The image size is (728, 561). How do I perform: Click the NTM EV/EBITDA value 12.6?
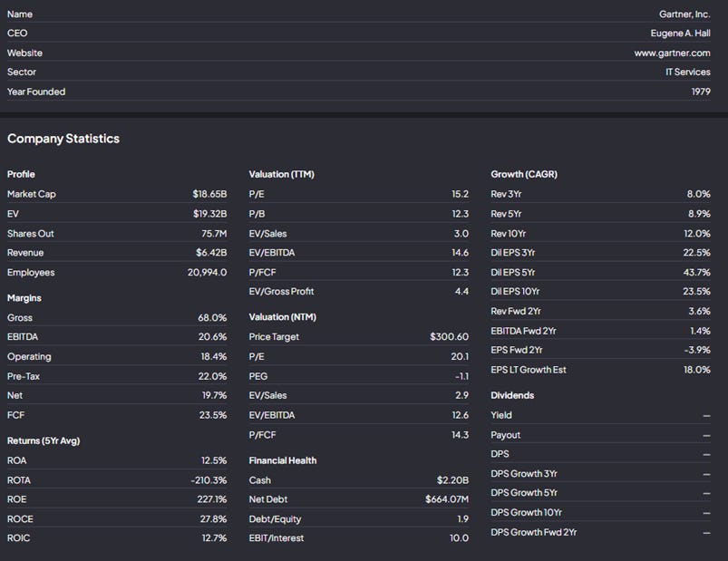[x=461, y=415]
